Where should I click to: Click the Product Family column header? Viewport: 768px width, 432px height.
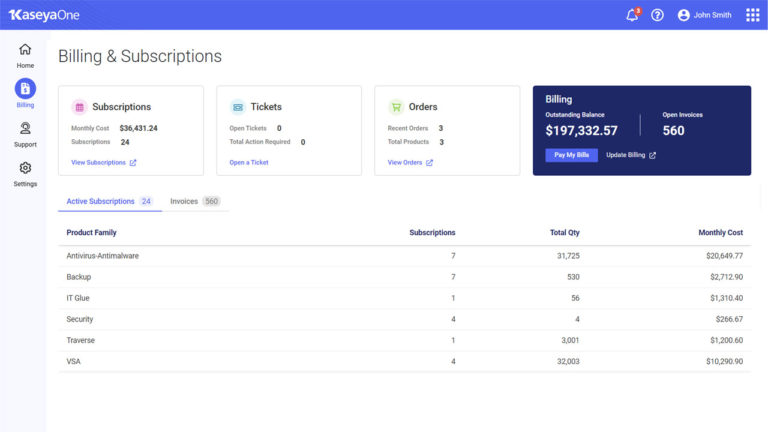coord(92,233)
